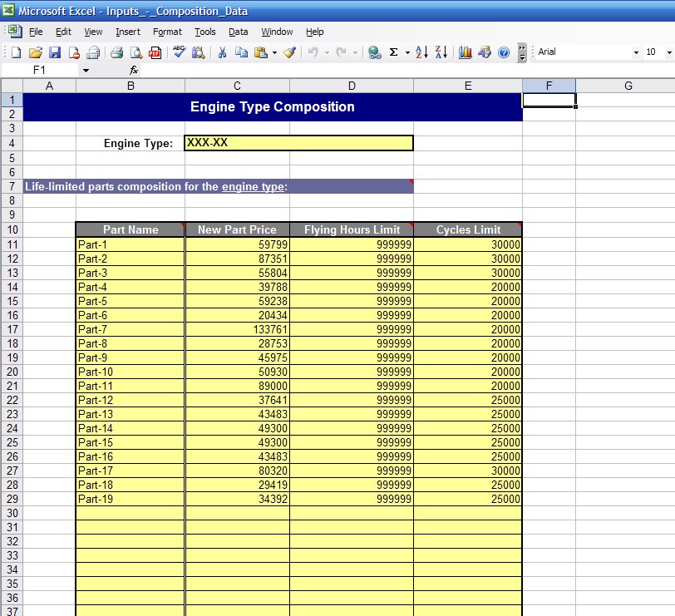This screenshot has height=616, width=675.
Task: Click the Cut scissors icon
Action: 222,52
